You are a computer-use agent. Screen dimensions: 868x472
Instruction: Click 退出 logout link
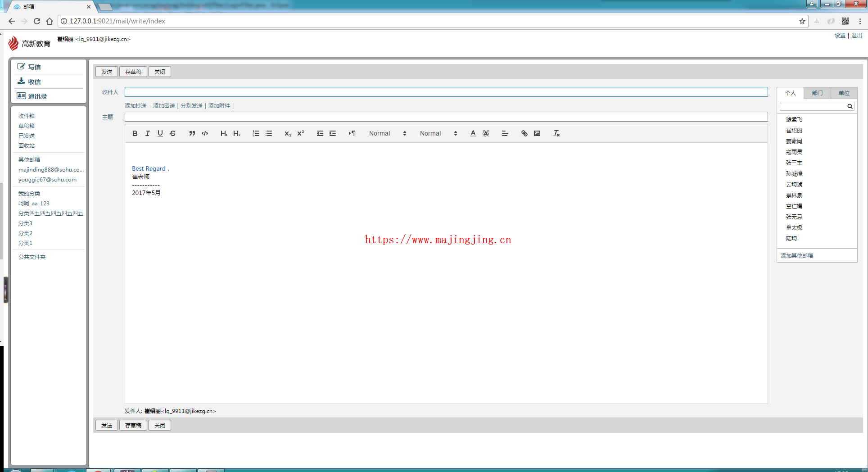856,36
